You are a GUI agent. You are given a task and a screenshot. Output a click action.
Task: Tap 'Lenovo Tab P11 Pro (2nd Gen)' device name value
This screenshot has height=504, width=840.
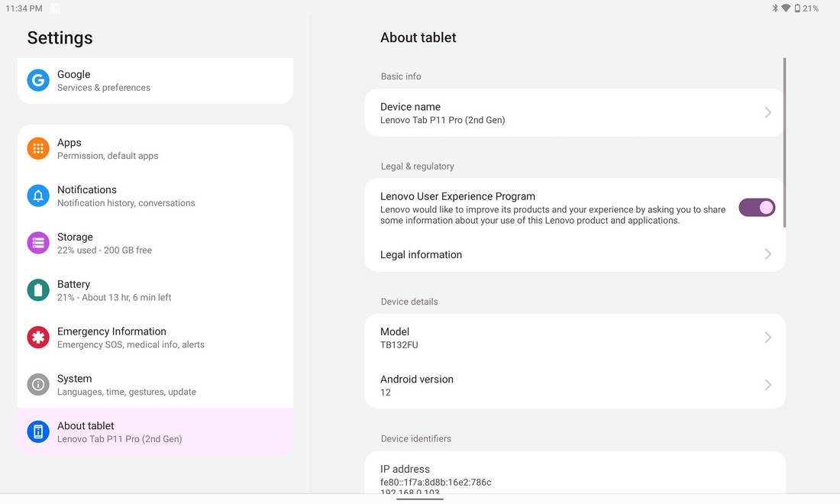pyautogui.click(x=442, y=120)
